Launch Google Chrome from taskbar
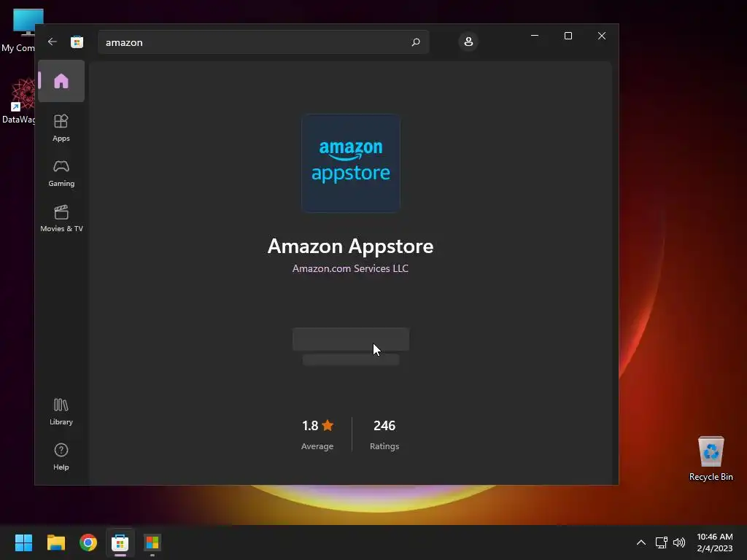Viewport: 747px width, 560px height. [x=88, y=542]
